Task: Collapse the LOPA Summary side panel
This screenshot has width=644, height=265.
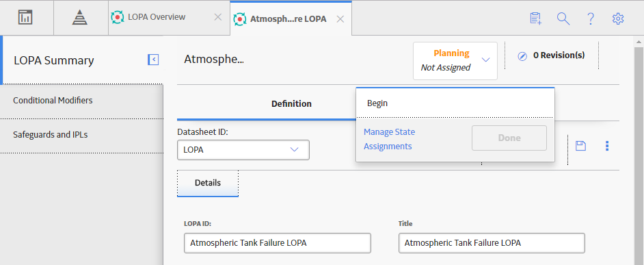Action: pyautogui.click(x=153, y=60)
